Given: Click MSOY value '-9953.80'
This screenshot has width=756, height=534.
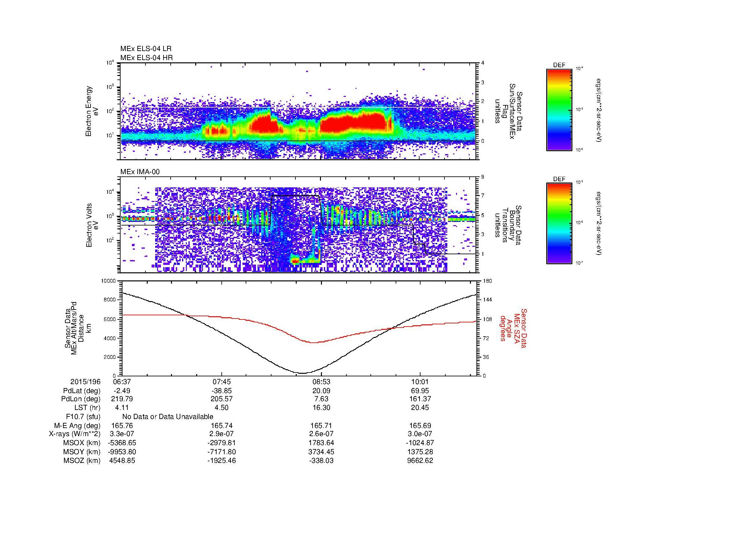Looking at the screenshot, I should [122, 452].
